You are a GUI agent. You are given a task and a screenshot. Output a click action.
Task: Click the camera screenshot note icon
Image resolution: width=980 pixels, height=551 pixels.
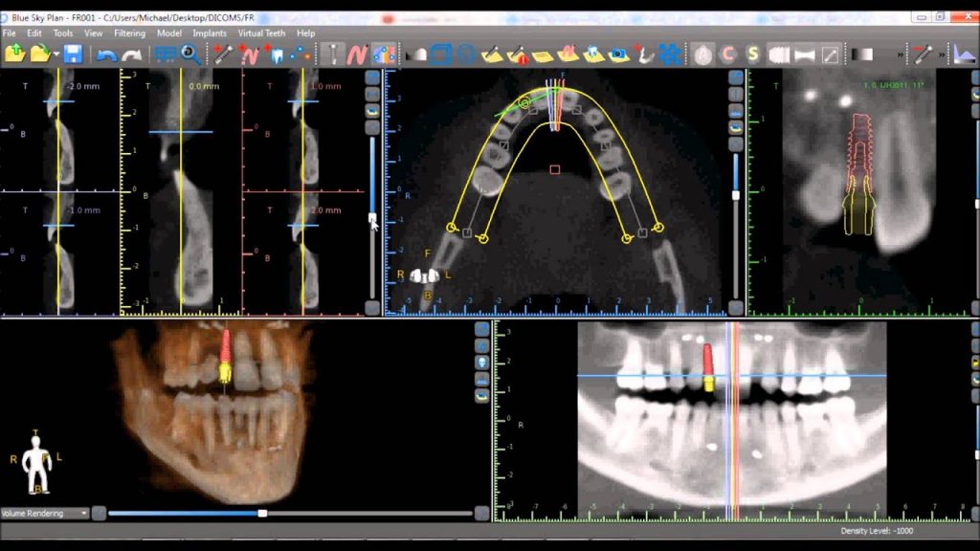point(619,55)
